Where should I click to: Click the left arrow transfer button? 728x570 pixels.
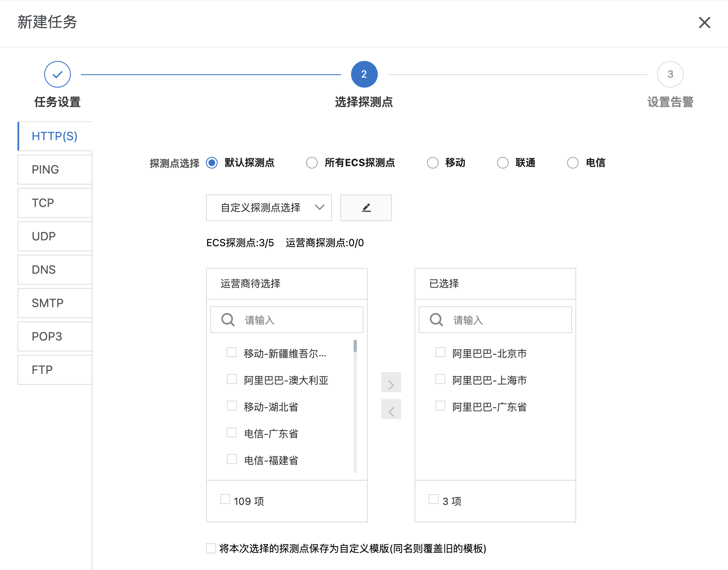tap(391, 409)
